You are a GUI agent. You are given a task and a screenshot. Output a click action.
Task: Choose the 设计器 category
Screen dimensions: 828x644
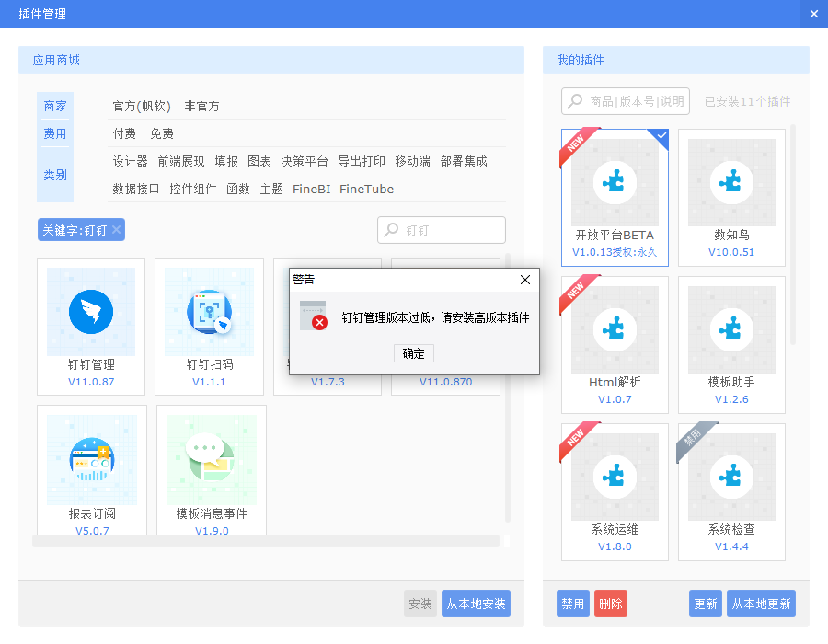point(130,161)
